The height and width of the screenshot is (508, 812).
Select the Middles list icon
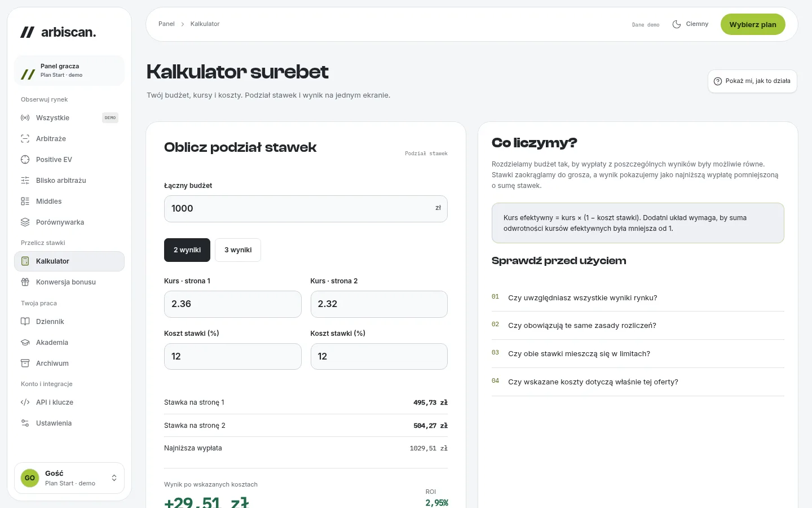point(25,202)
